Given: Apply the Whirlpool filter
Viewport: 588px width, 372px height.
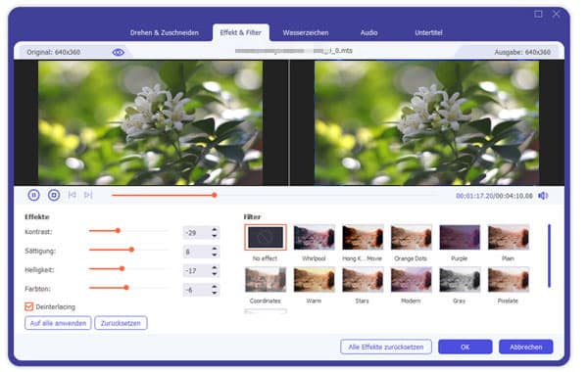Looking at the screenshot, I should (314, 237).
